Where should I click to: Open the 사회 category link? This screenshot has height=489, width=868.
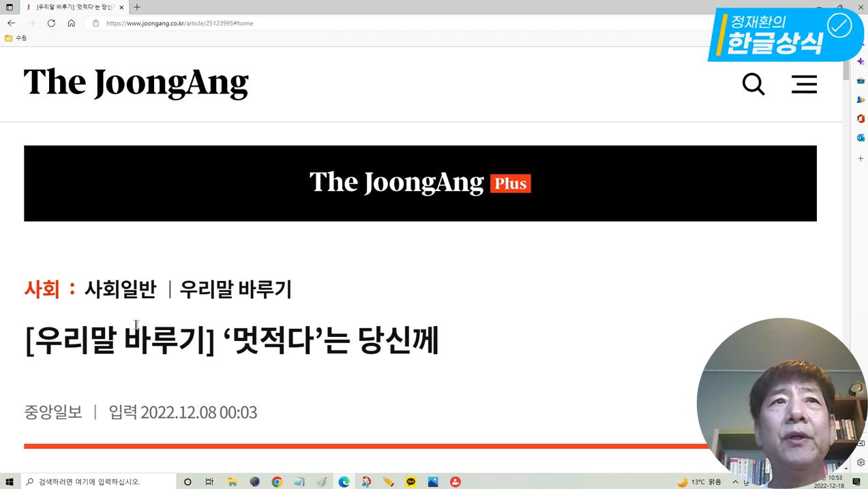click(42, 289)
